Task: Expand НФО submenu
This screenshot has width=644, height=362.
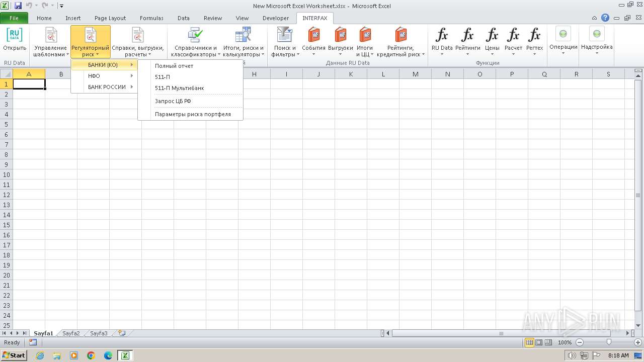Action: coord(104,76)
